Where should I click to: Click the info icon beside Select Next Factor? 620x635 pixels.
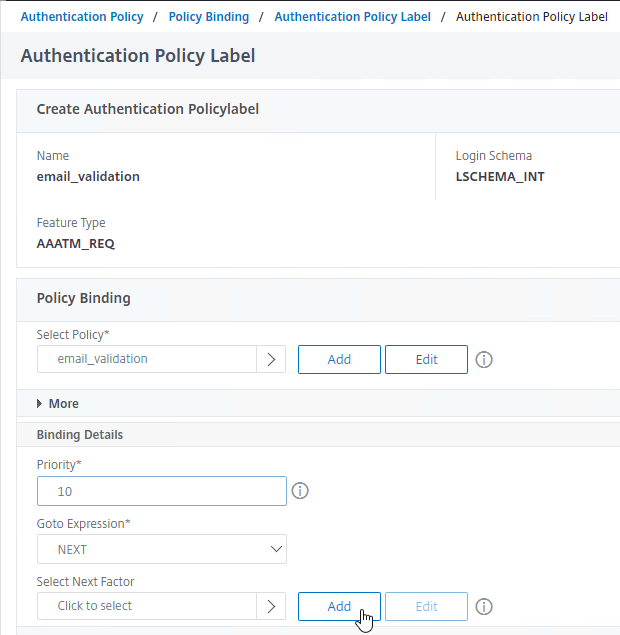(484, 607)
